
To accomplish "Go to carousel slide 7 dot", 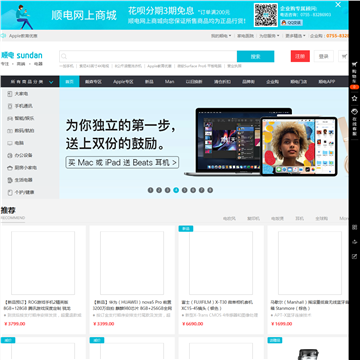I will pos(202,190).
